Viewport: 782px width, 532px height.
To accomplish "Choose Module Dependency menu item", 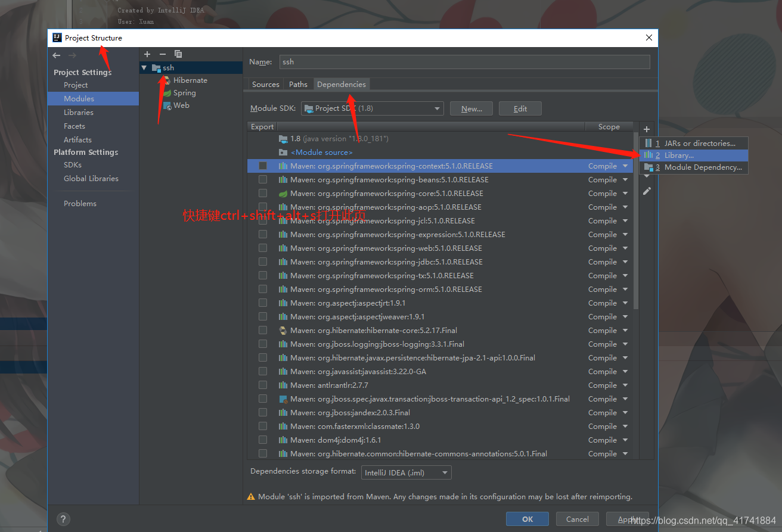I will (694, 167).
